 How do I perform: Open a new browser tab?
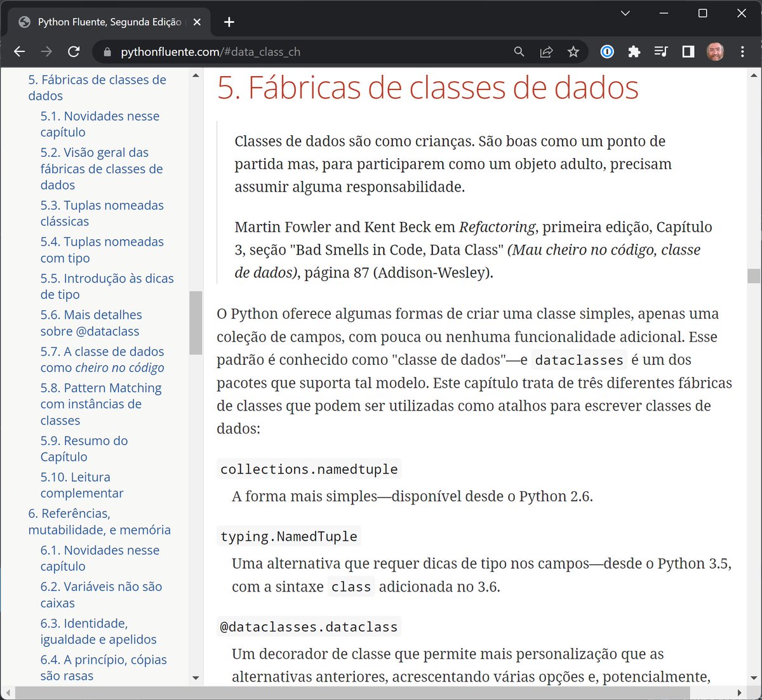229,21
